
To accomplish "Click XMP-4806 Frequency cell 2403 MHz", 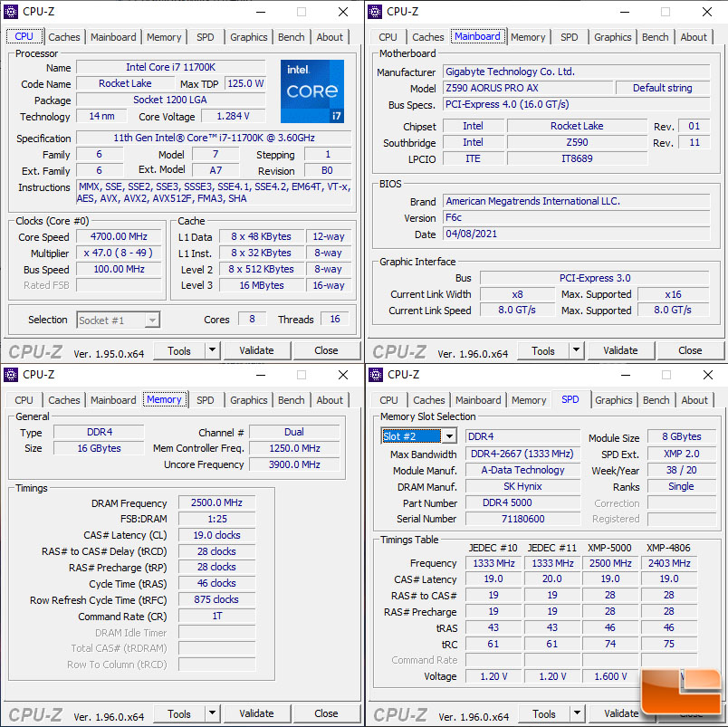I will coord(669,564).
